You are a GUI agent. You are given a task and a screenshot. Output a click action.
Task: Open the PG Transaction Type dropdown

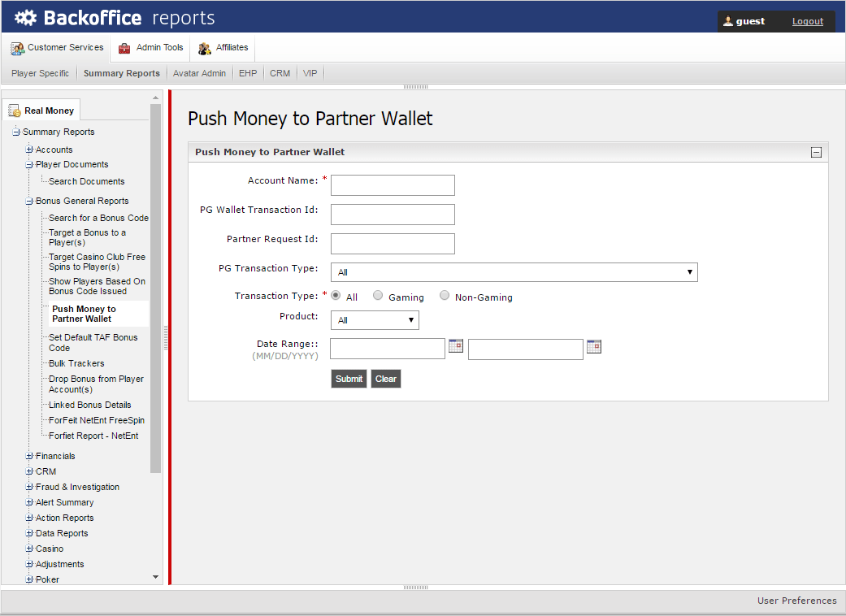[x=514, y=272]
